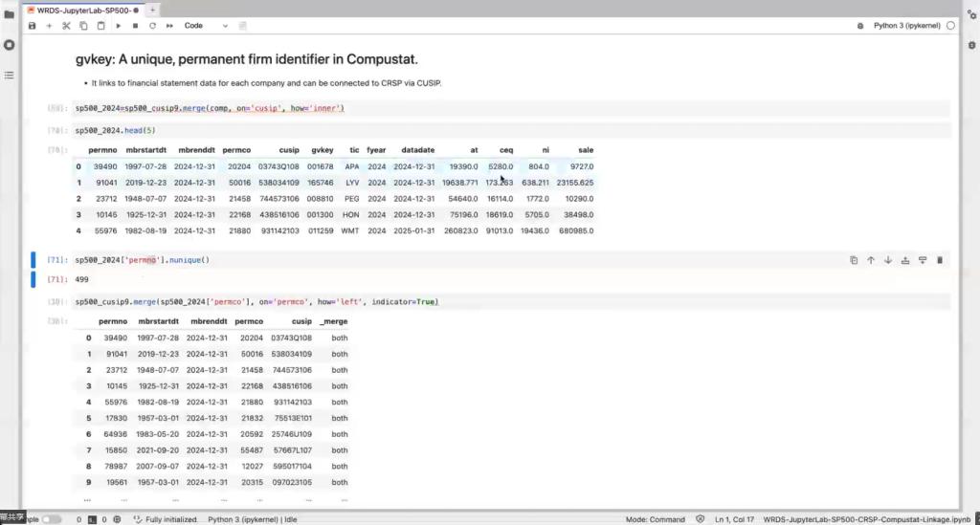Cut the selected cell using scissors icon
Image resolution: width=980 pixels, height=525 pixels.
click(66, 26)
